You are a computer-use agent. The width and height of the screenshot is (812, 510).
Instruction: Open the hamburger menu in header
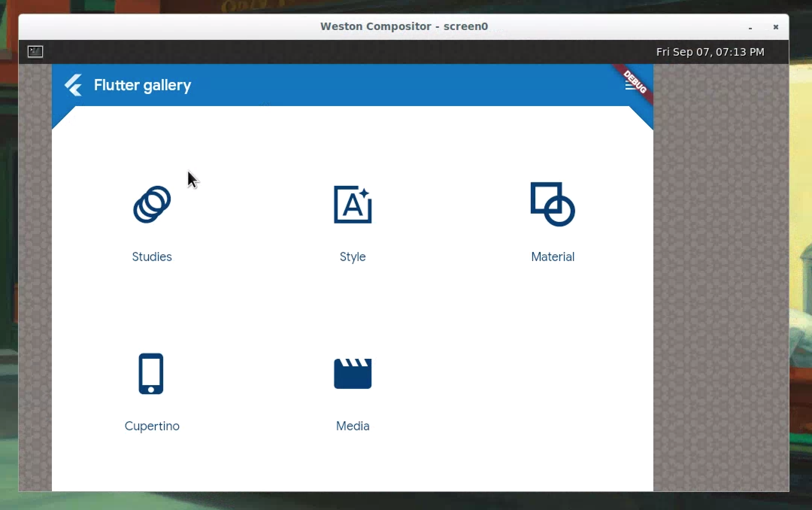tap(630, 86)
